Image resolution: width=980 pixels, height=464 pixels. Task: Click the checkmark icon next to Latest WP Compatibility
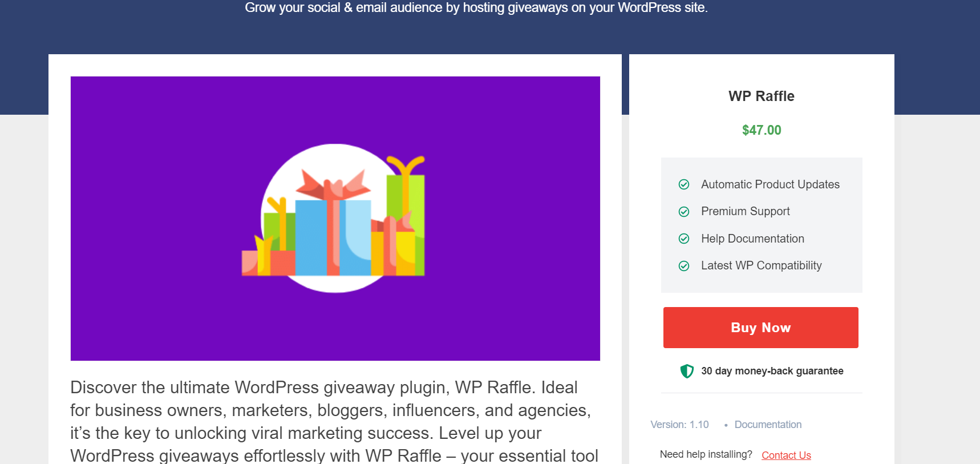pos(684,265)
